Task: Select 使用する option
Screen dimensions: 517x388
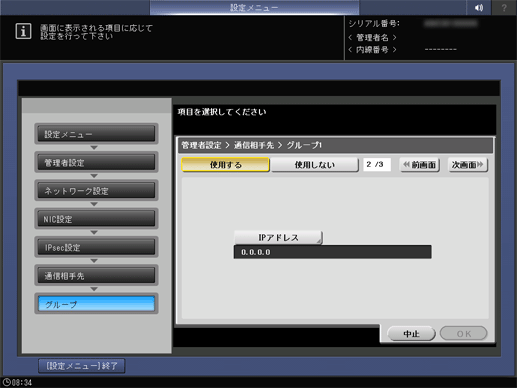Action: point(225,165)
